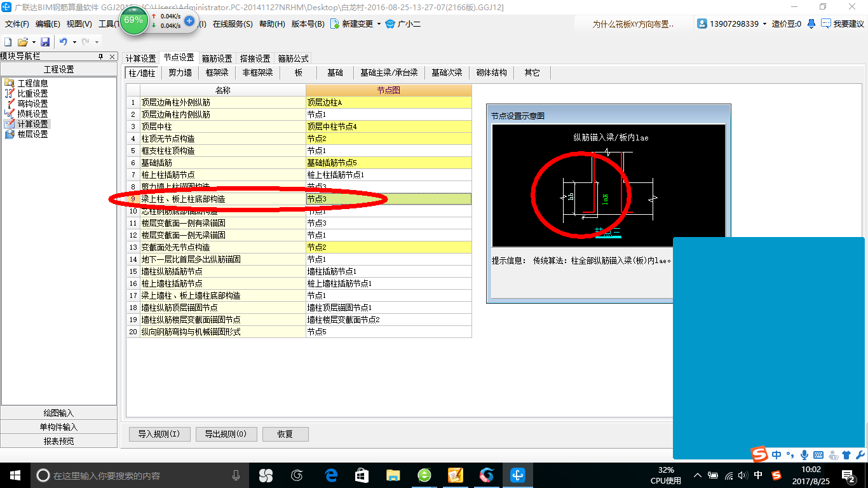Viewport: 868px width, 488px height.
Task: Select the 非框架梁 component tab
Action: pyautogui.click(x=257, y=72)
